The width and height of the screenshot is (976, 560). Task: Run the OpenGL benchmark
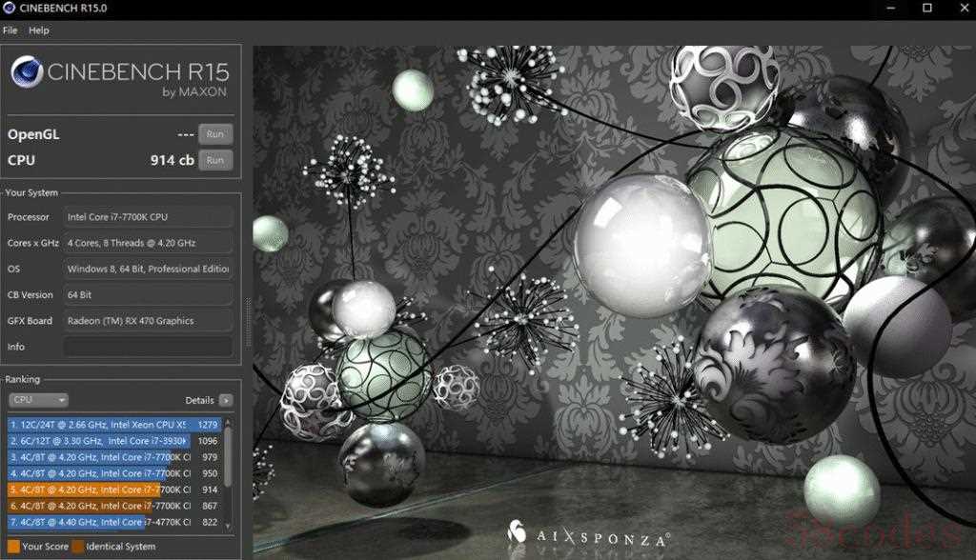[x=215, y=133]
